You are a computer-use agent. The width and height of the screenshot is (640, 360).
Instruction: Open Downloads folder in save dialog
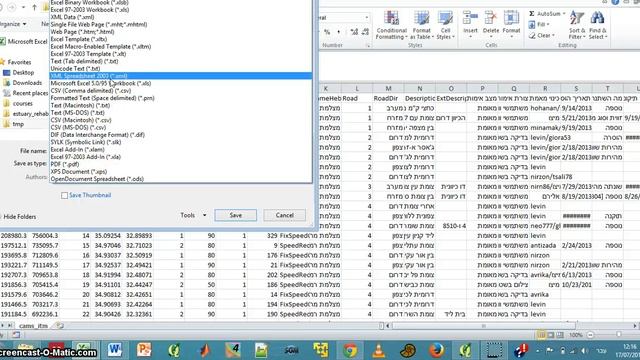(27, 83)
